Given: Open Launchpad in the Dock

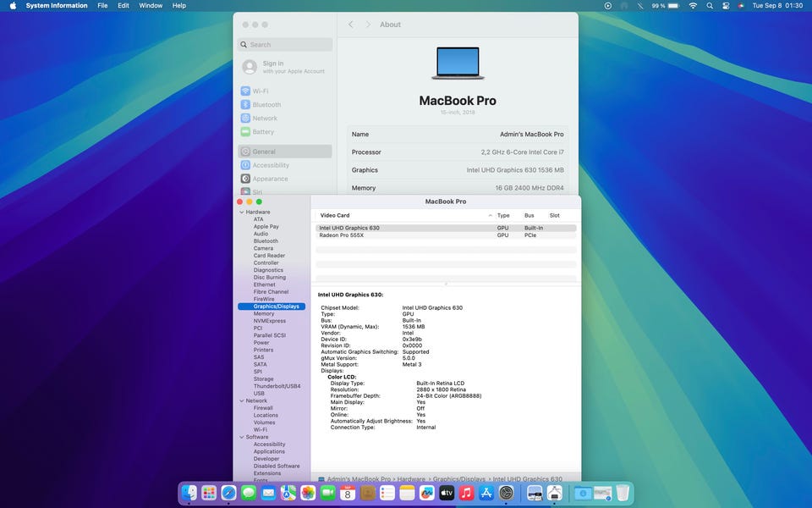Looking at the screenshot, I should click(209, 493).
